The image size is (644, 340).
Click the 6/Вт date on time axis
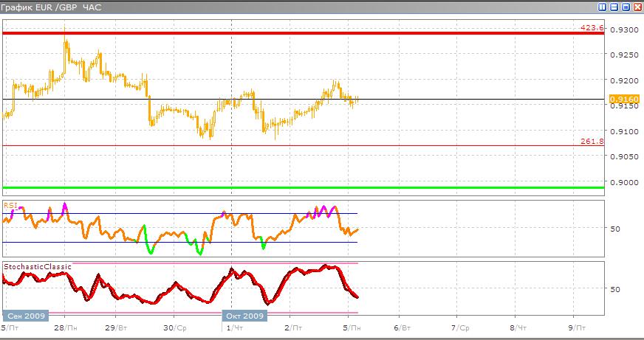pos(402,327)
